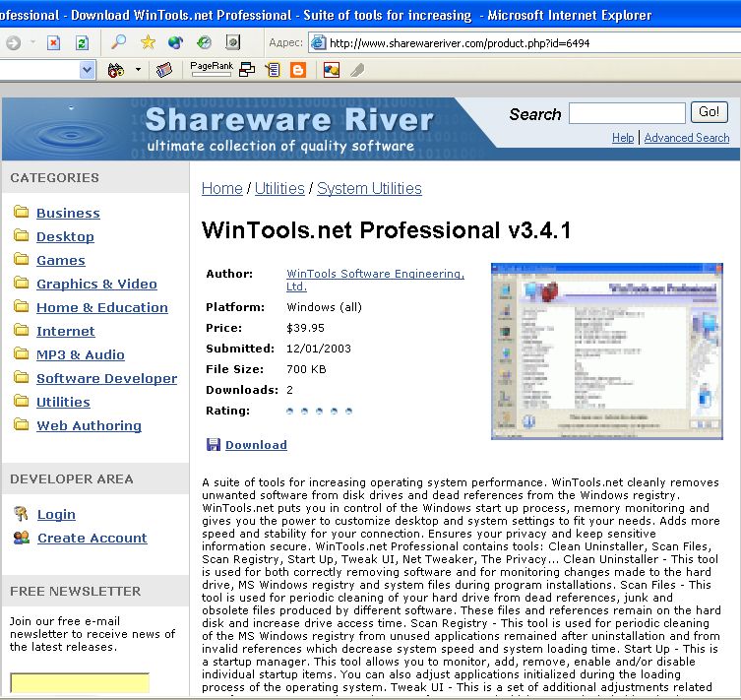Click the folder icon beside Internet
Image resolution: width=741 pixels, height=700 pixels.
tap(22, 330)
